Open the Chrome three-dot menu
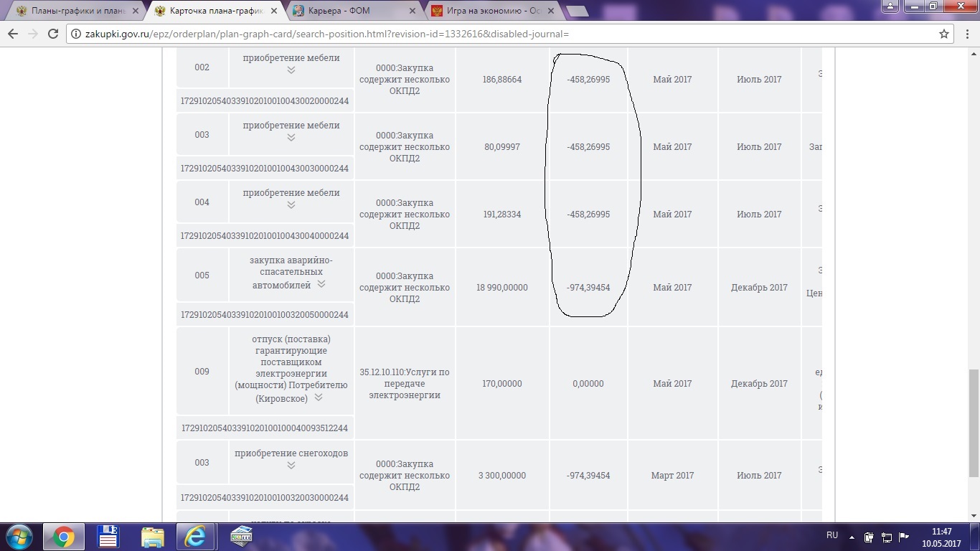980x551 pixels. pyautogui.click(x=966, y=34)
